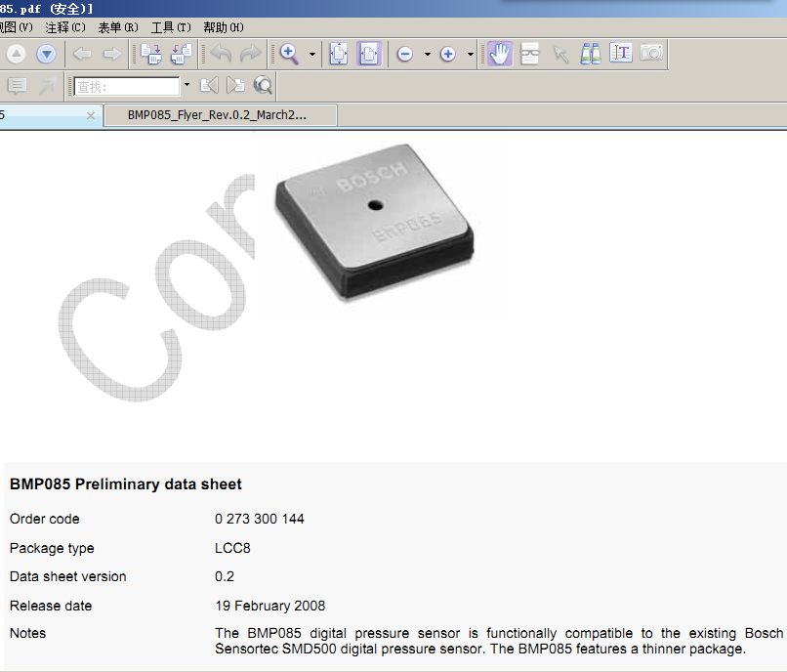Image resolution: width=787 pixels, height=672 pixels.
Task: Click the 'Data sheet version' label
Action: [67, 576]
